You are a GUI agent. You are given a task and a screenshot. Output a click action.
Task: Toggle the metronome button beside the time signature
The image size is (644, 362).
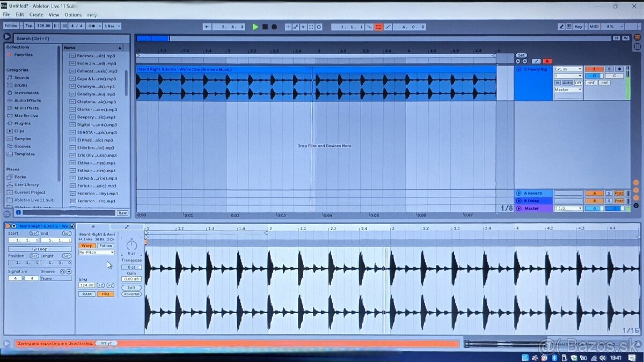pyautogui.click(x=93, y=26)
